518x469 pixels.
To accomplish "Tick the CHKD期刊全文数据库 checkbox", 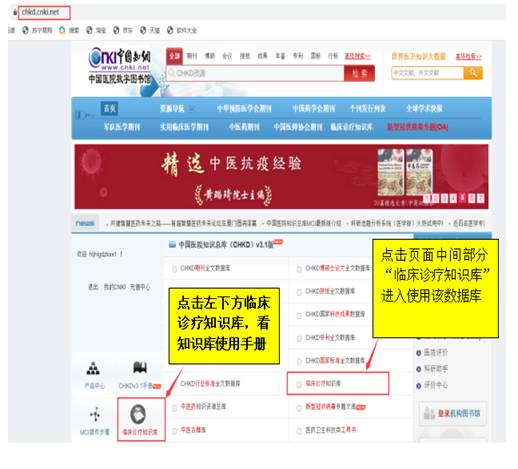I will click(x=174, y=269).
